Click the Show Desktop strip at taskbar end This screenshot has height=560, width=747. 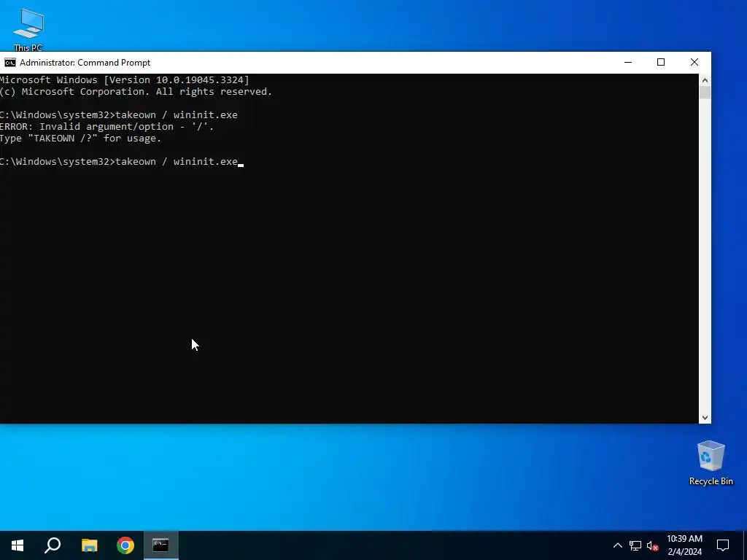(x=745, y=545)
